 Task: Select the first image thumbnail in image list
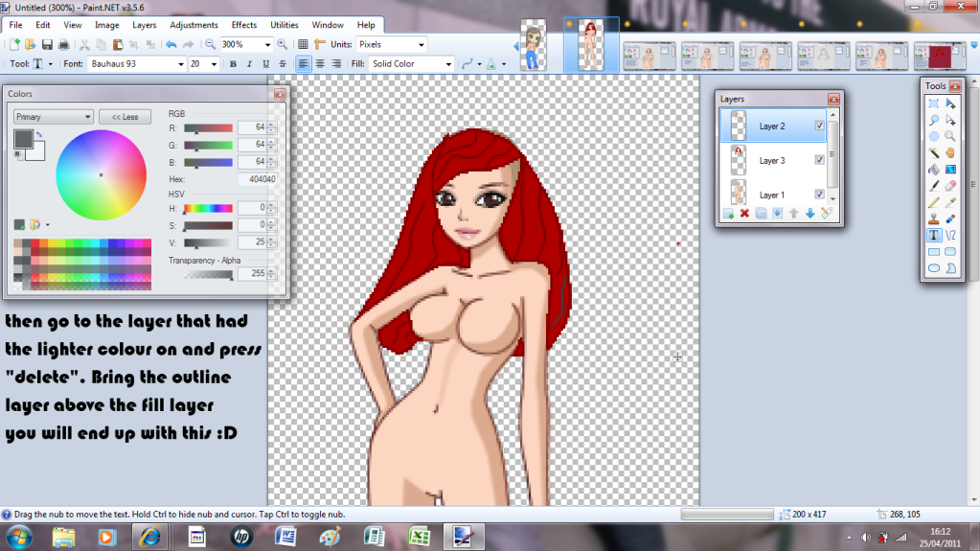tap(534, 45)
